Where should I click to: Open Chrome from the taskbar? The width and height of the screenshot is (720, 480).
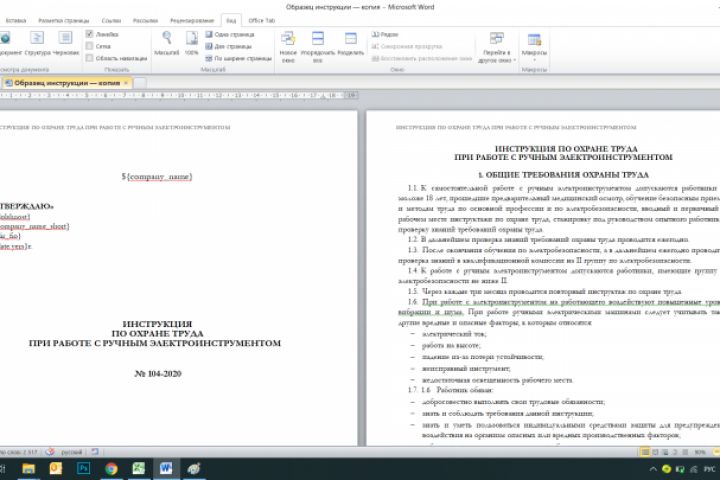(x=111, y=469)
